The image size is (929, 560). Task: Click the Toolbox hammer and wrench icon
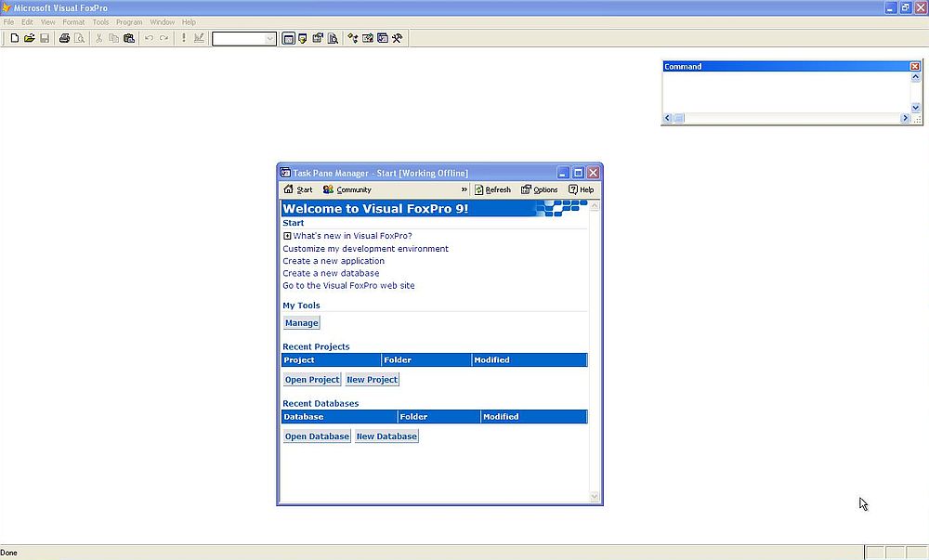click(x=398, y=38)
